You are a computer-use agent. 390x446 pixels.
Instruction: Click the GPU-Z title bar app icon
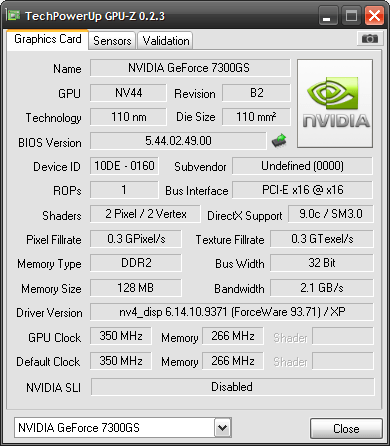14,15
